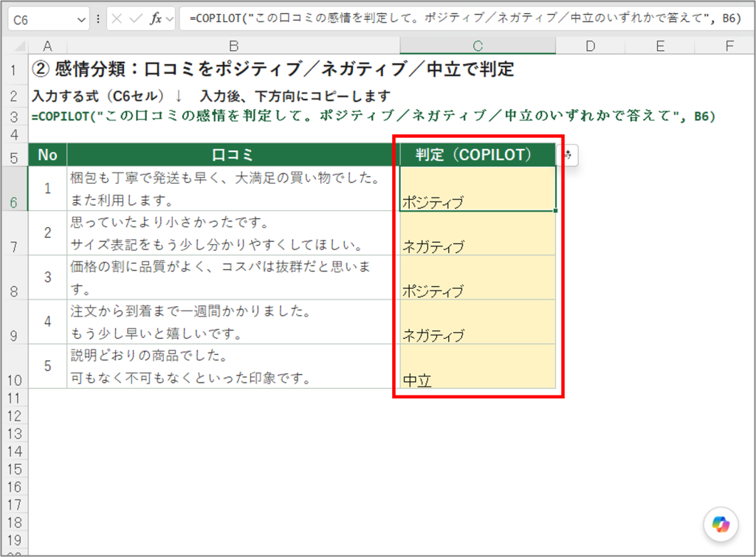Expand the Name Box dropdown arrow
The width and height of the screenshot is (756, 557).
point(81,20)
